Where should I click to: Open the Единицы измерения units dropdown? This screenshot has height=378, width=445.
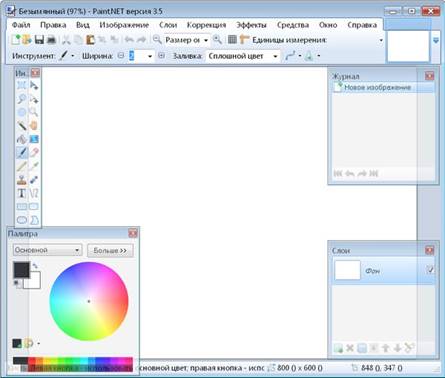(381, 40)
